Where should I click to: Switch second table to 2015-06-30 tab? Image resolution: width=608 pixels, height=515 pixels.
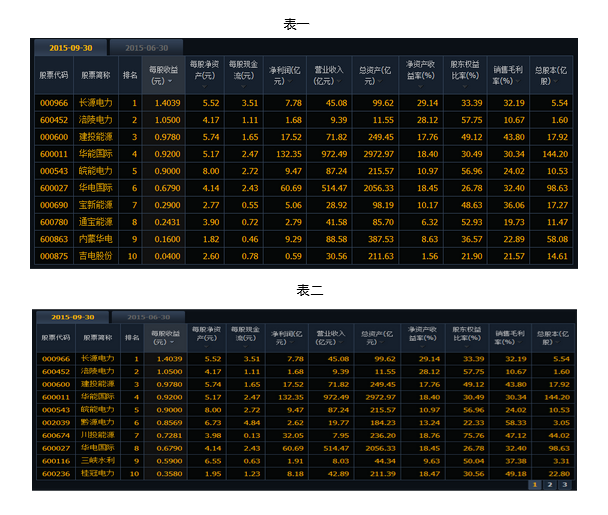[141, 316]
